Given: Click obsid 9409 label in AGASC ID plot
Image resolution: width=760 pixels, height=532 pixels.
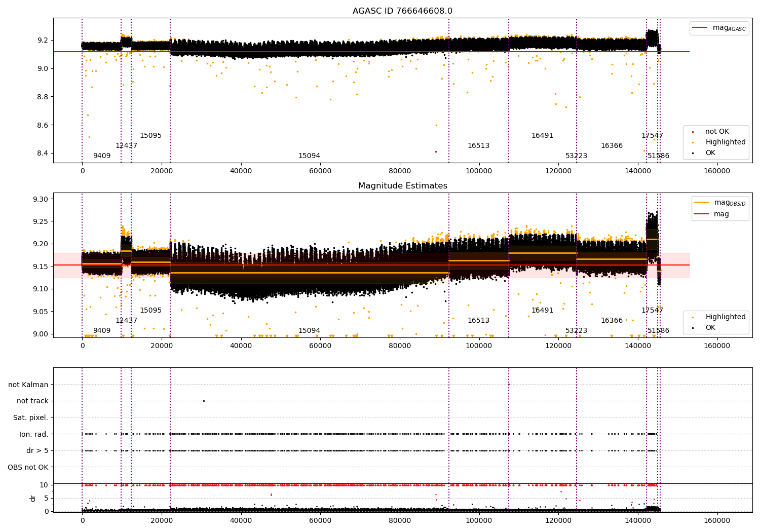Looking at the screenshot, I should coord(102,156).
